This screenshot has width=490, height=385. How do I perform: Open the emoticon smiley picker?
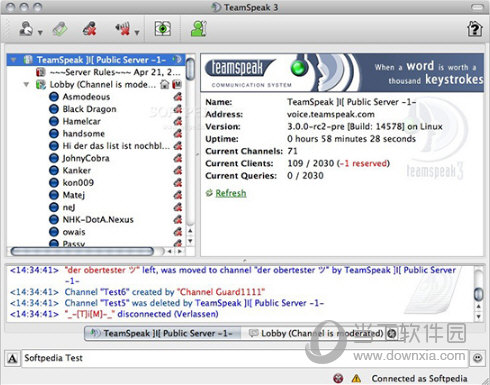478,358
